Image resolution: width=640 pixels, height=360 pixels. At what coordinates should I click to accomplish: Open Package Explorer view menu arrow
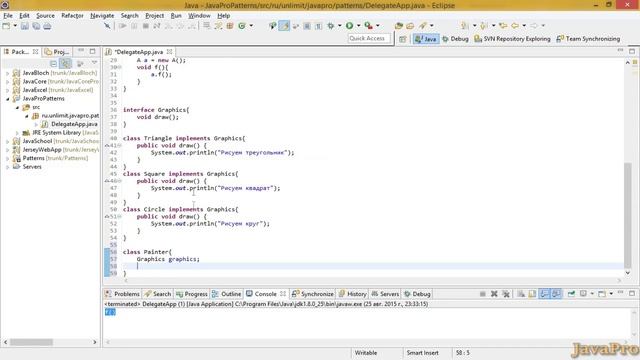click(94, 63)
